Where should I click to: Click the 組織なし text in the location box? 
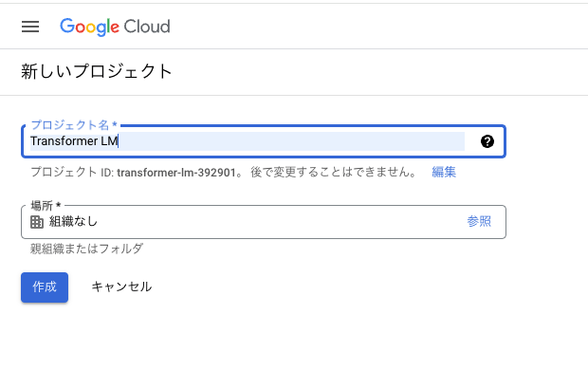point(74,221)
